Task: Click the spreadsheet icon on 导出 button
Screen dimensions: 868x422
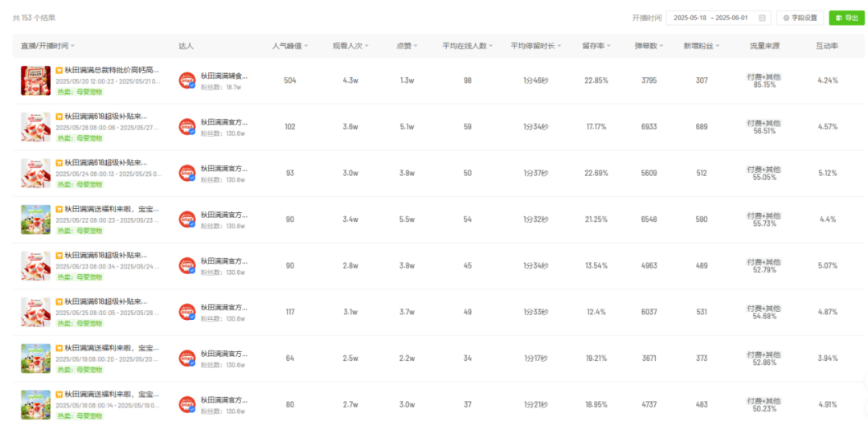Action: 838,18
